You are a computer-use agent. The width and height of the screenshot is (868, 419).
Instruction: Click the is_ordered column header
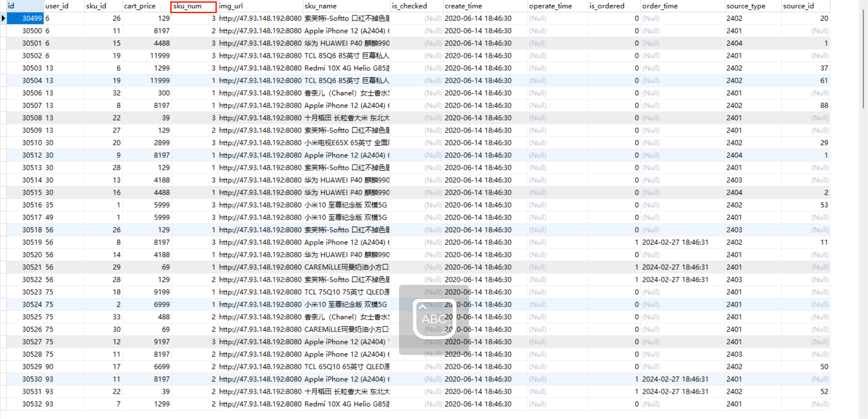point(613,6)
